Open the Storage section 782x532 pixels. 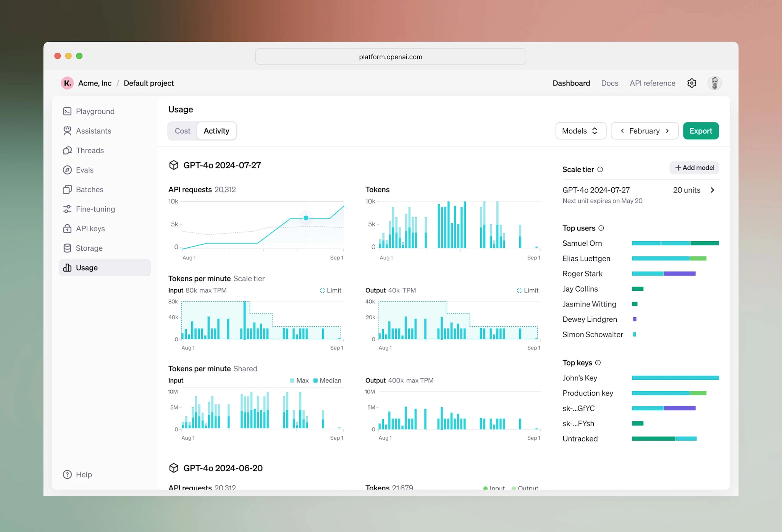[x=88, y=248]
